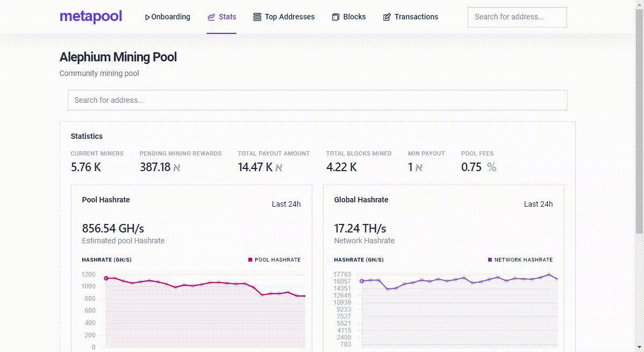Click the 17763 axis label on the network chart

pos(342,274)
